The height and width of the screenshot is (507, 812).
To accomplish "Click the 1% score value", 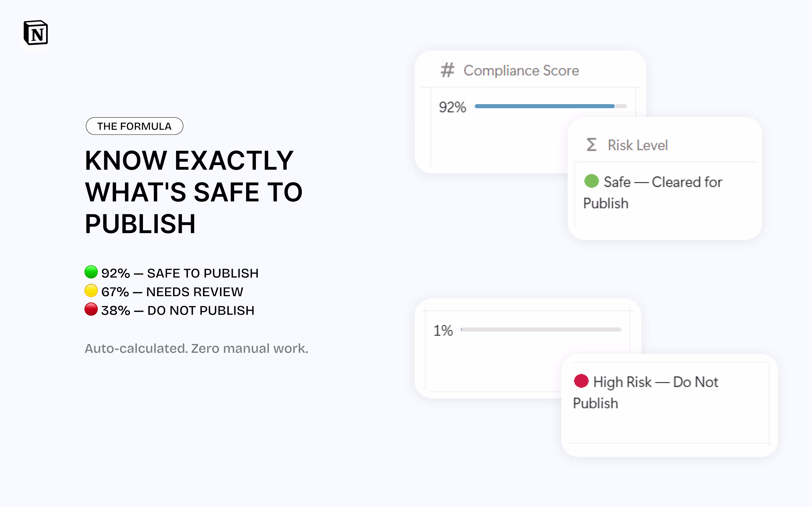I will (443, 331).
